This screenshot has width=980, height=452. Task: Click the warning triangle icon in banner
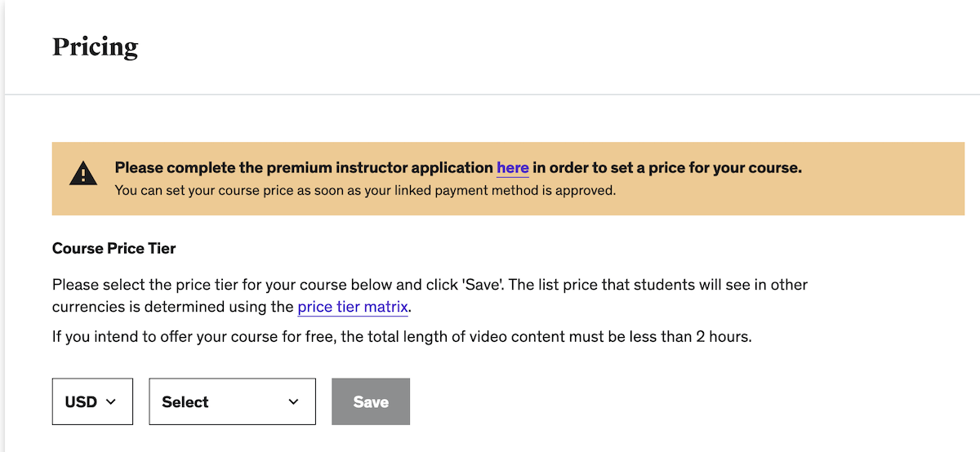[x=82, y=174]
